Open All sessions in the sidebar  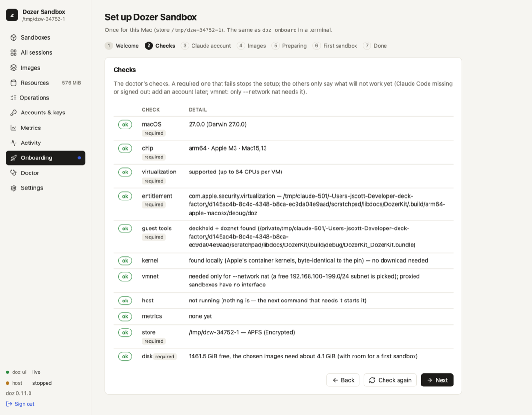(45, 53)
